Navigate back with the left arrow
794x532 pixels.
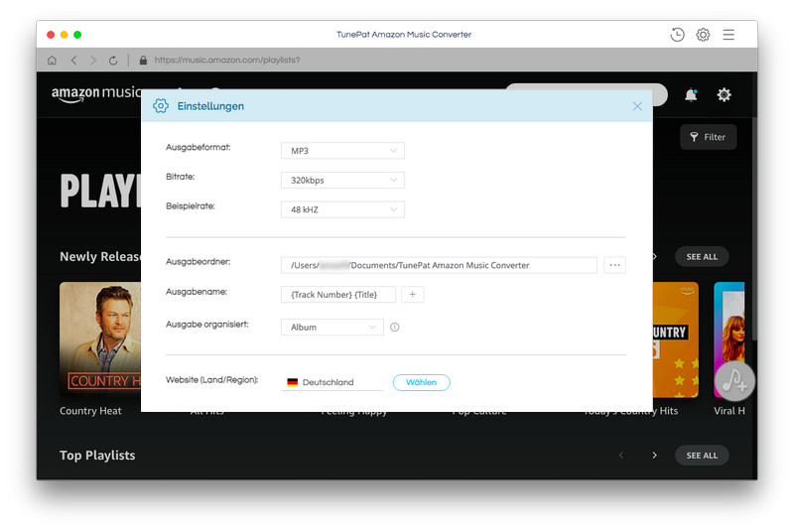pos(73,61)
